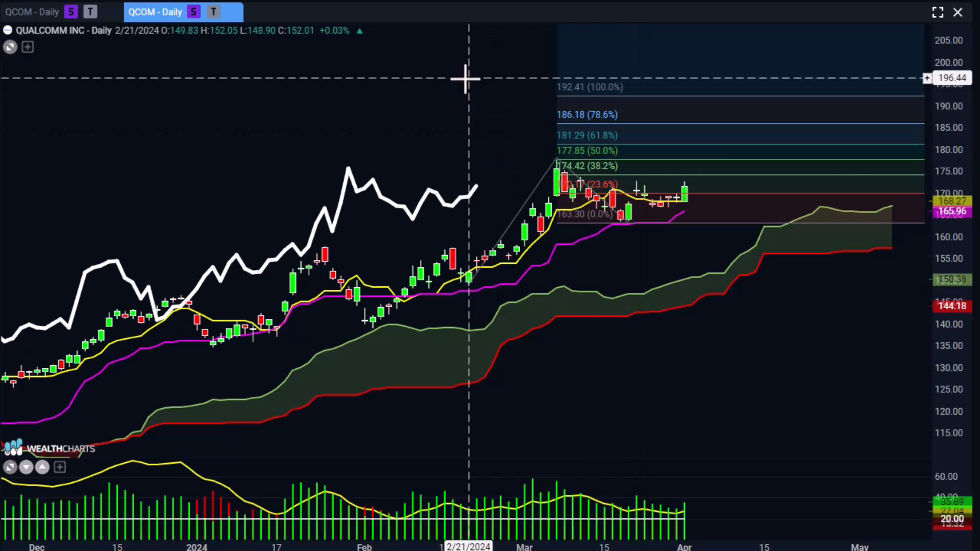The width and height of the screenshot is (980, 551).
Task: Click the H:152.05 high value in the header
Action: (x=219, y=31)
